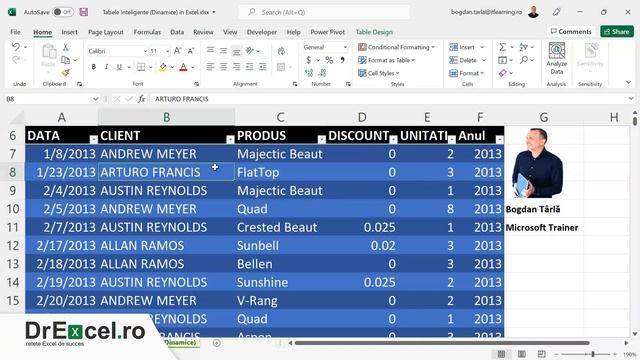This screenshot has width=640, height=360.
Task: Click Decrease Decimal icon
Action: (322, 73)
